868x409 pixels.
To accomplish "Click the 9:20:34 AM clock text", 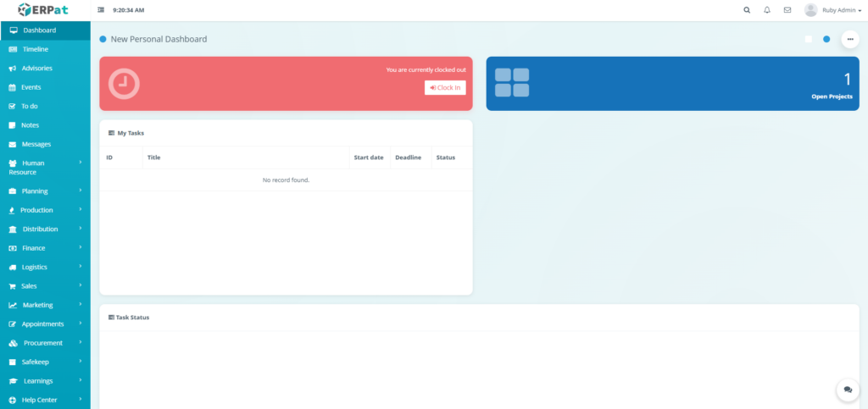I will click(129, 10).
